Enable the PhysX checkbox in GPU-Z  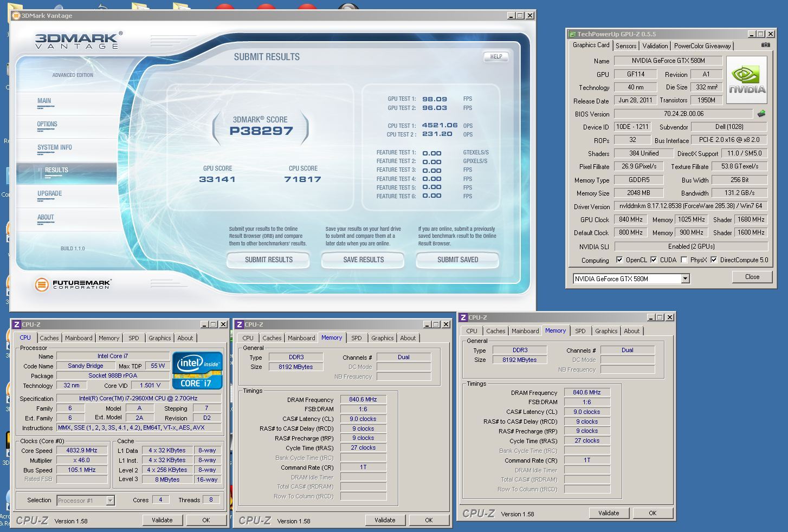[x=684, y=260]
